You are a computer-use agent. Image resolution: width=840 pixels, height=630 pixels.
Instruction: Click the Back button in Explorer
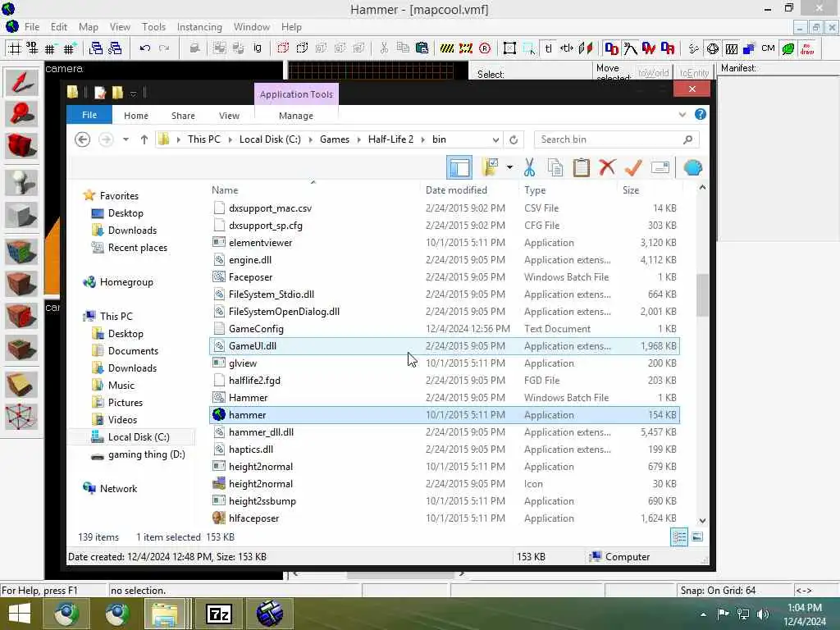(x=82, y=139)
